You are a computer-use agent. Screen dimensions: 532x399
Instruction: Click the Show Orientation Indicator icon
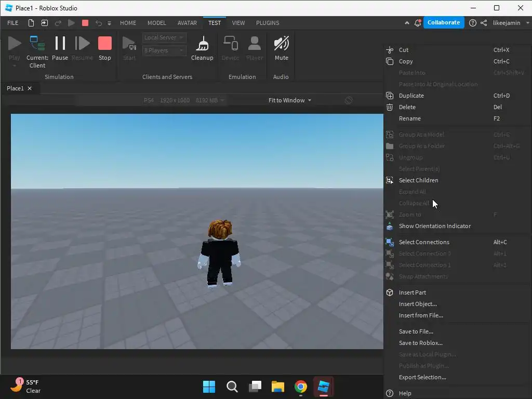tap(390, 227)
